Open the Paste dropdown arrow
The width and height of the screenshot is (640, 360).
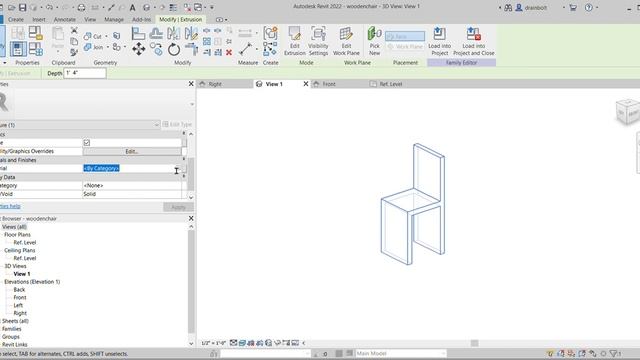pyautogui.click(x=58, y=52)
